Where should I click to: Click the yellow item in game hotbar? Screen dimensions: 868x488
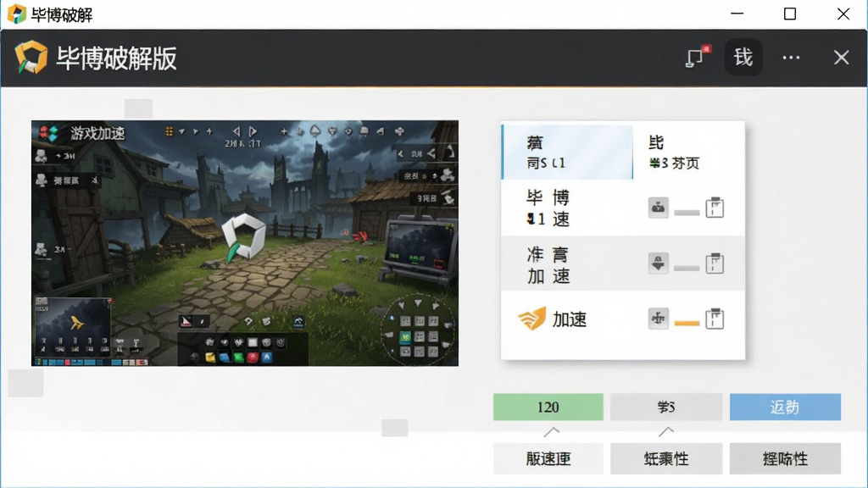click(210, 358)
